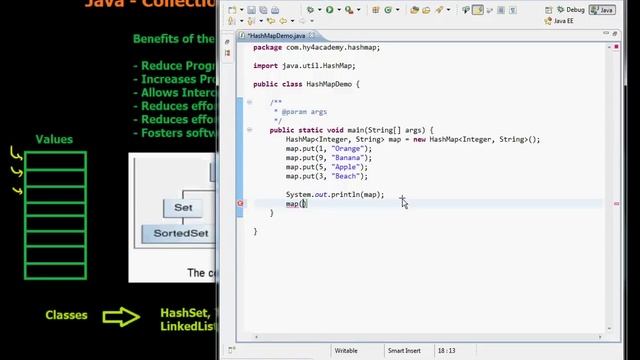This screenshot has height=360, width=640.
Task: Click the Set box in the background slide
Action: coord(183,208)
